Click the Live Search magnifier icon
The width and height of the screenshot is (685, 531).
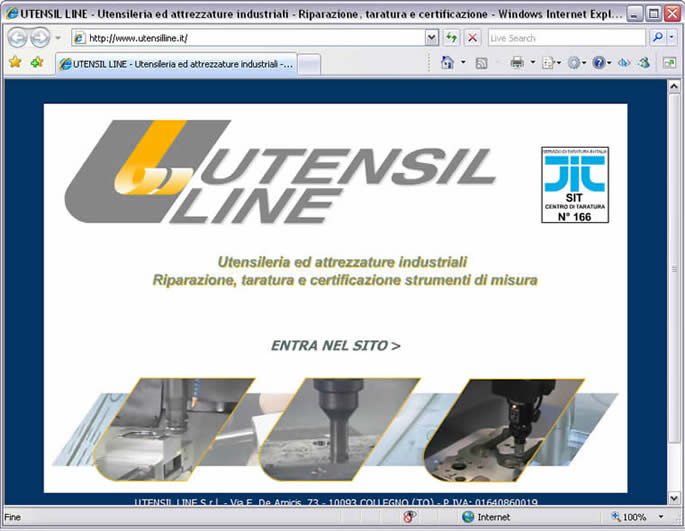click(658, 38)
